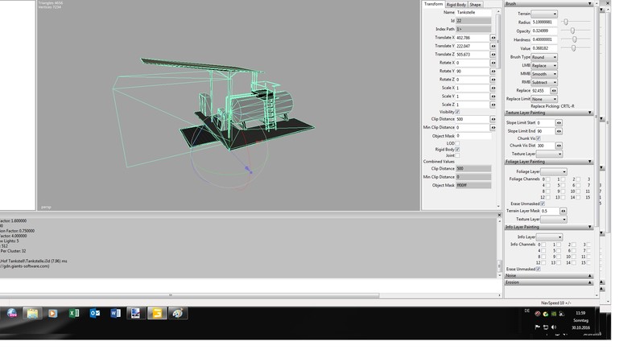Adjust the brush Radius slider

click(566, 22)
